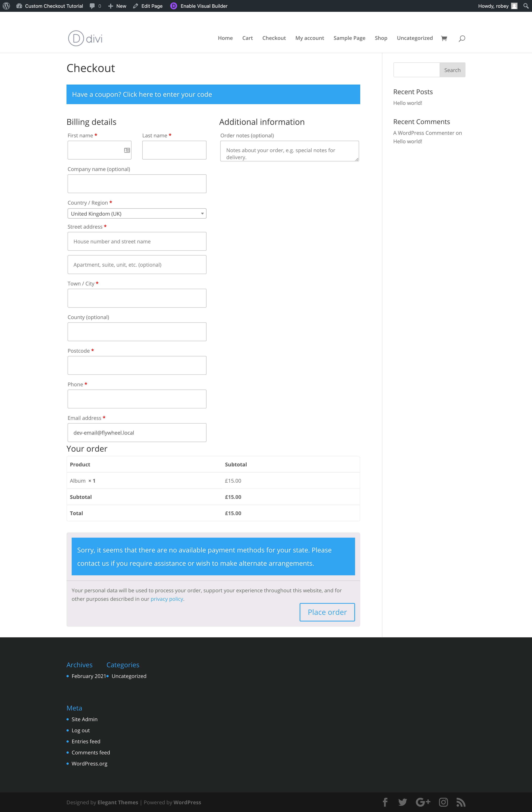Open Uncategorized navigation item
This screenshot has width=532, height=812.
(x=415, y=38)
